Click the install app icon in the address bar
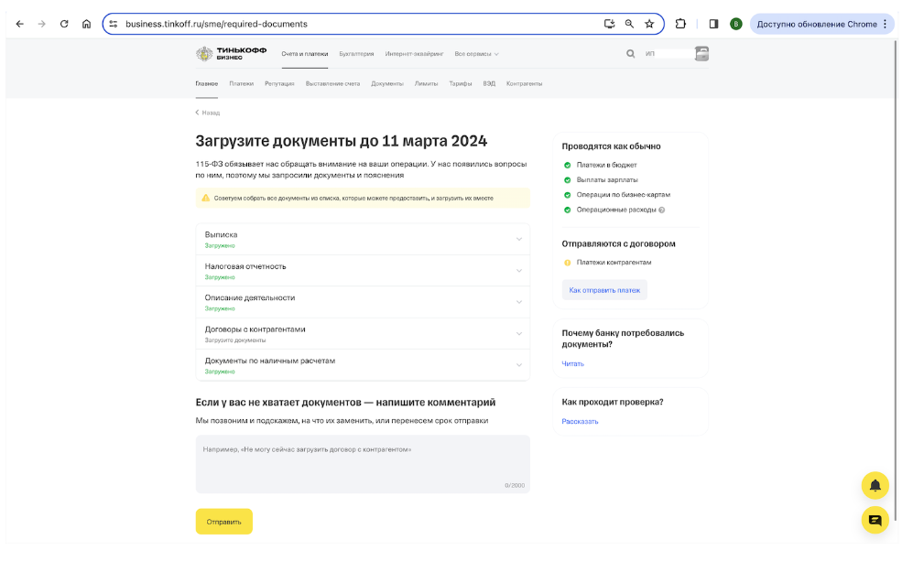This screenshot has width=924, height=561. point(609,24)
